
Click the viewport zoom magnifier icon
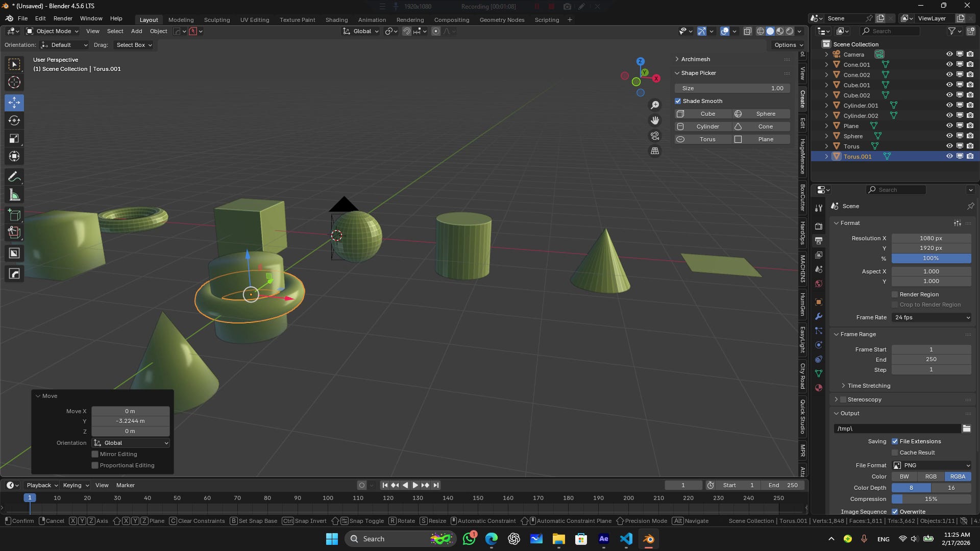(x=655, y=105)
